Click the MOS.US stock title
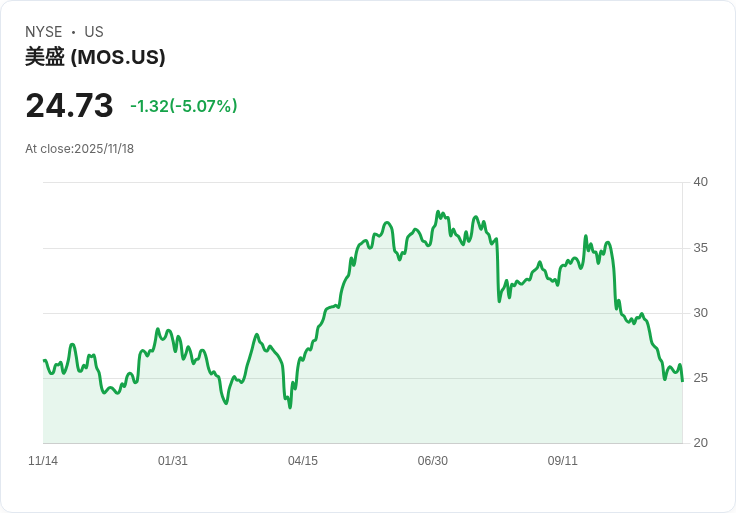Screen dimensions: 736x513 (95, 57)
